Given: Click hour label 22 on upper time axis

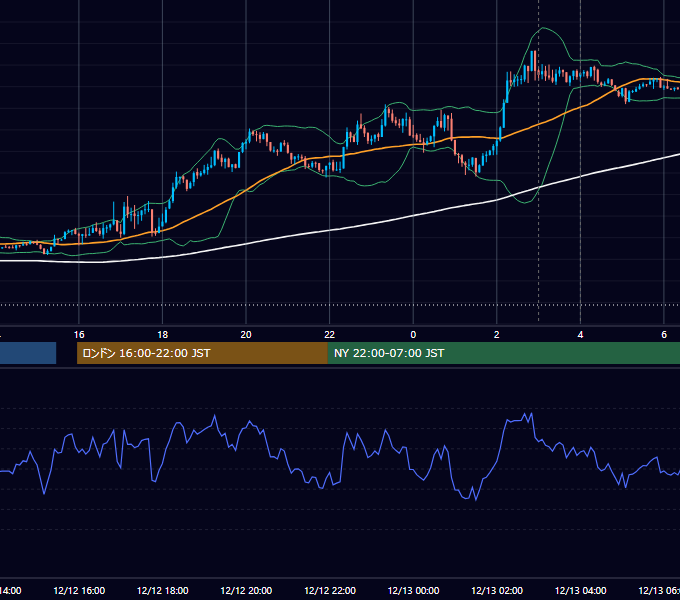Looking at the screenshot, I should (330, 334).
